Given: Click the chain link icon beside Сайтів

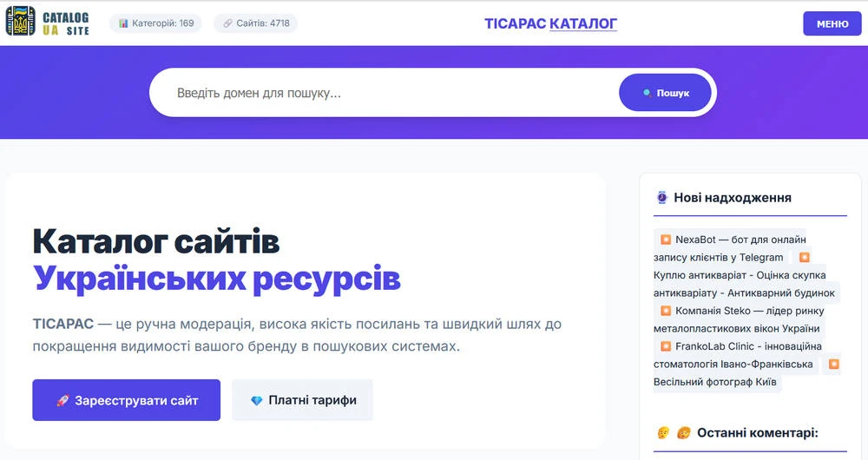Looking at the screenshot, I should (227, 23).
